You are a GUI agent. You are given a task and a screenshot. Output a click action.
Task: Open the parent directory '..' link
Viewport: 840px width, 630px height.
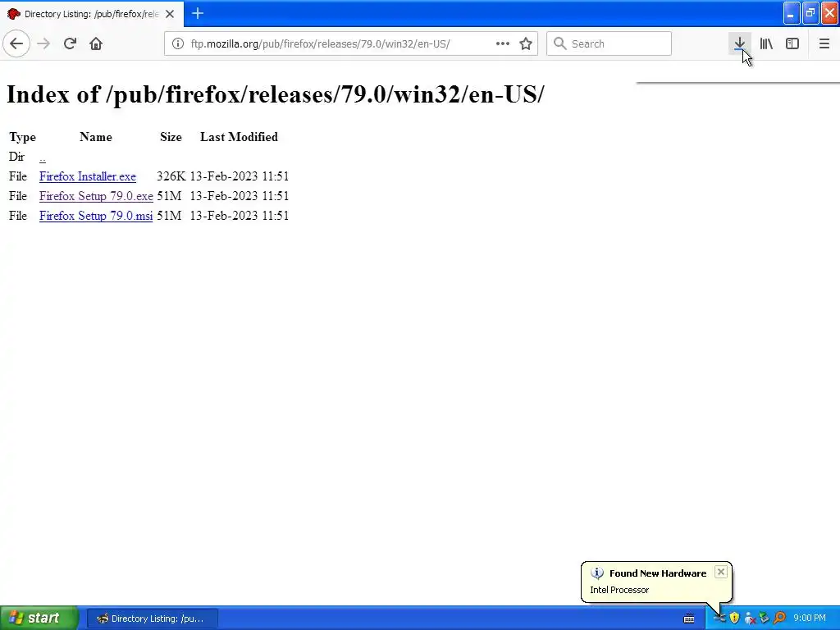point(43,157)
